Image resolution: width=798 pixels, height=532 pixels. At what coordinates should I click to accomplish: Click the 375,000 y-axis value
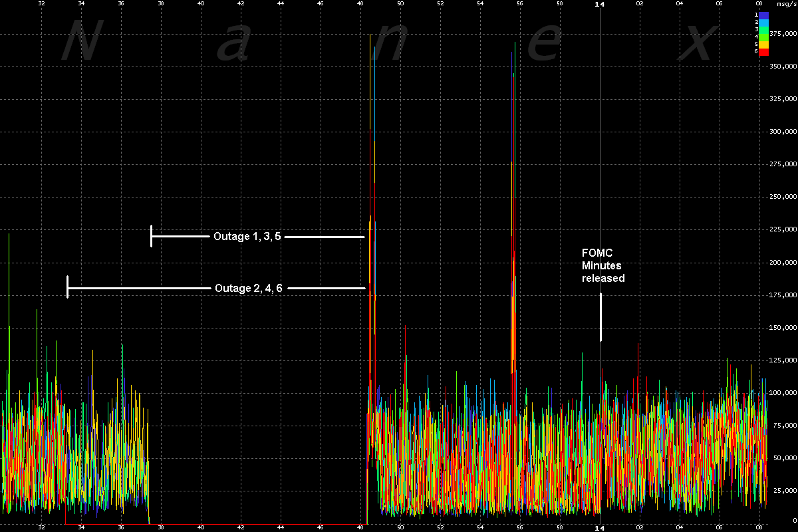[x=783, y=34]
